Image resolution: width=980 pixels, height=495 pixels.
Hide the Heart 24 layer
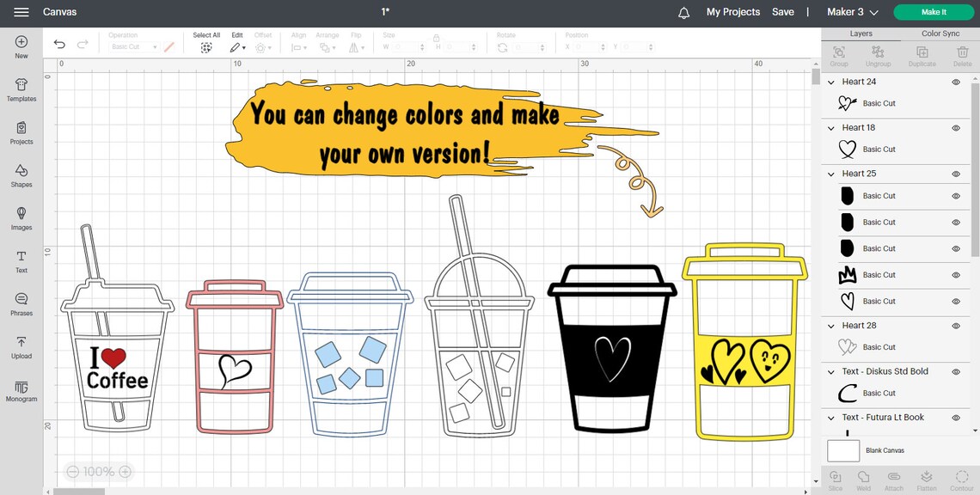(954, 81)
